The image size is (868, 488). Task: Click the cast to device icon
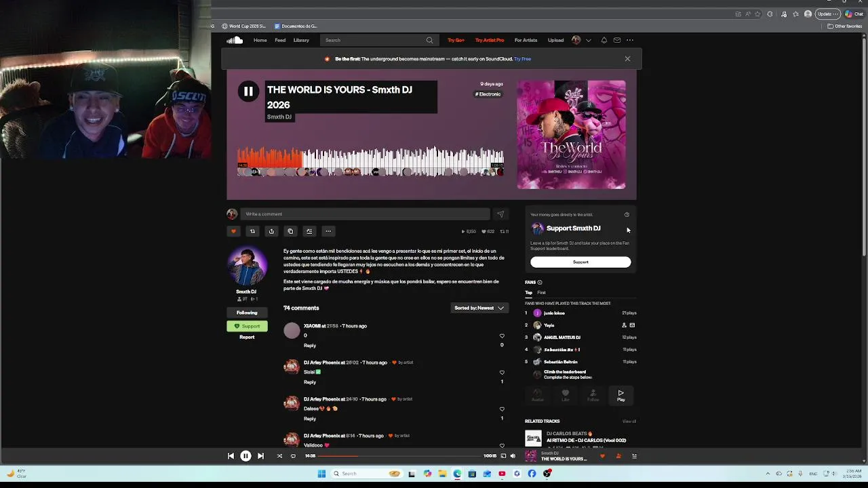[503, 456]
